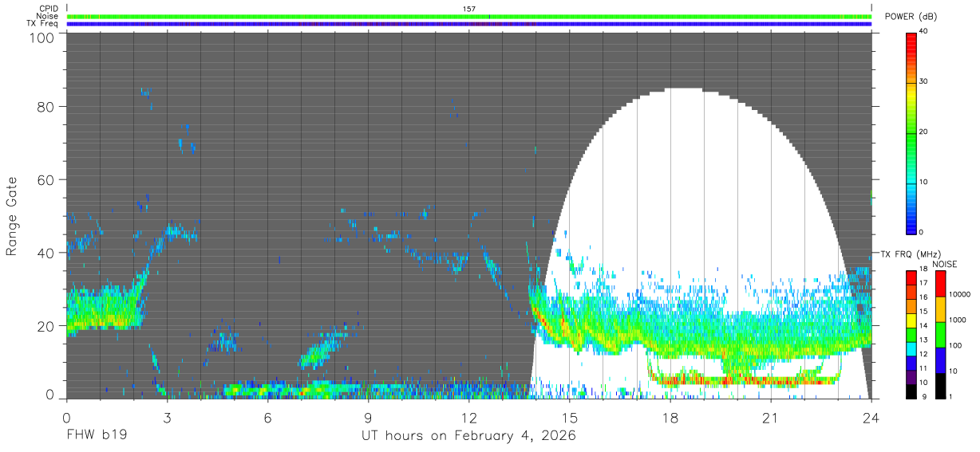Click the 'TX Freq' row label at top left
The height and width of the screenshot is (452, 980).
[42, 25]
